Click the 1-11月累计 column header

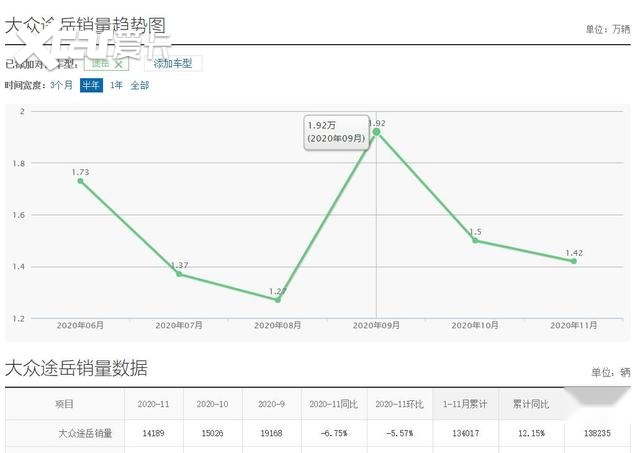465,404
